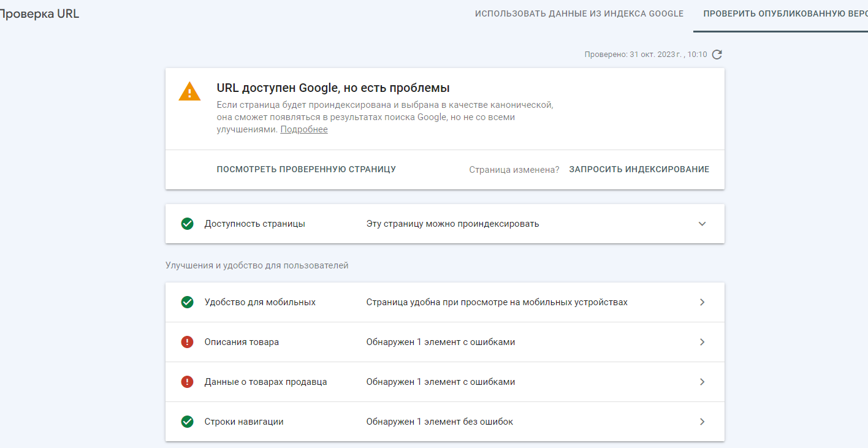The width and height of the screenshot is (868, 448).
Task: Click URL доступен Google, но есть проблемы title
Action: click(x=333, y=88)
